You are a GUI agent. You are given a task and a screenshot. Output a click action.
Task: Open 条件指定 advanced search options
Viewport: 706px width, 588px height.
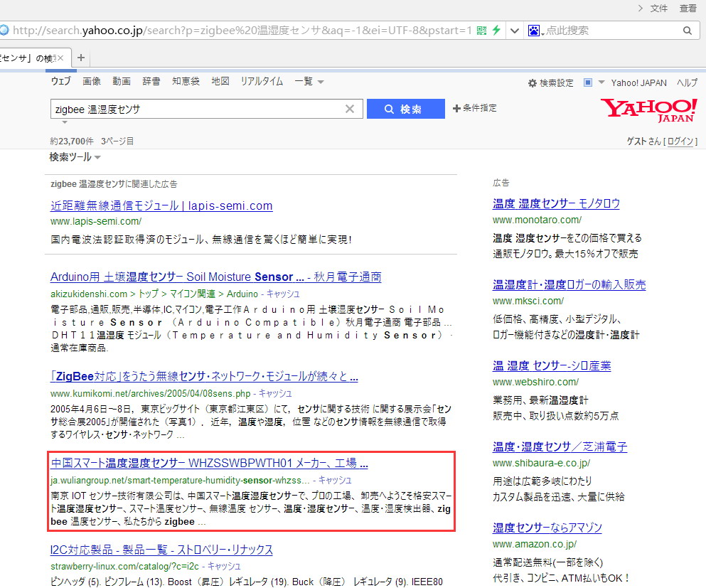[474, 108]
